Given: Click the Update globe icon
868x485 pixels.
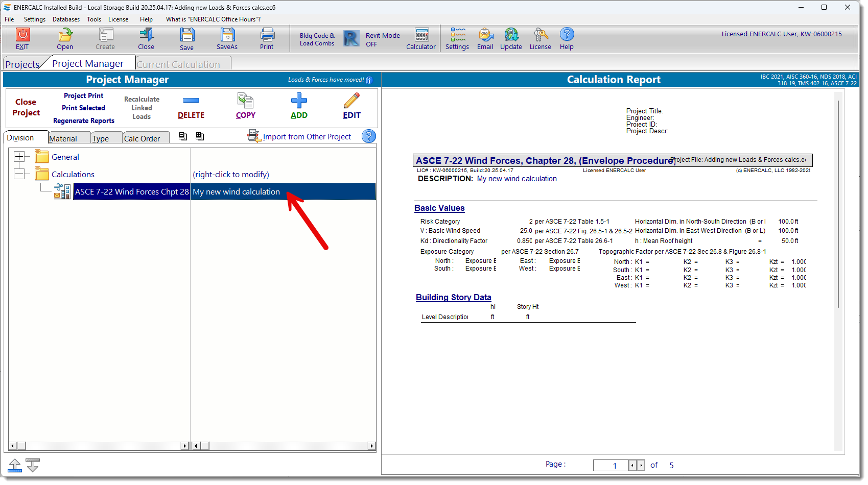Looking at the screenshot, I should (511, 35).
